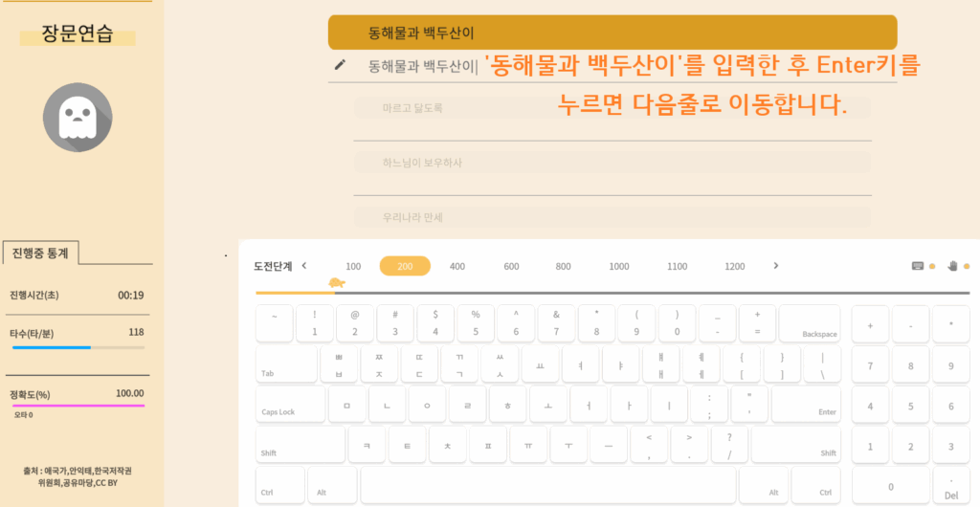The height and width of the screenshot is (507, 980).
Task: Click the left Shift key
Action: tap(301, 445)
